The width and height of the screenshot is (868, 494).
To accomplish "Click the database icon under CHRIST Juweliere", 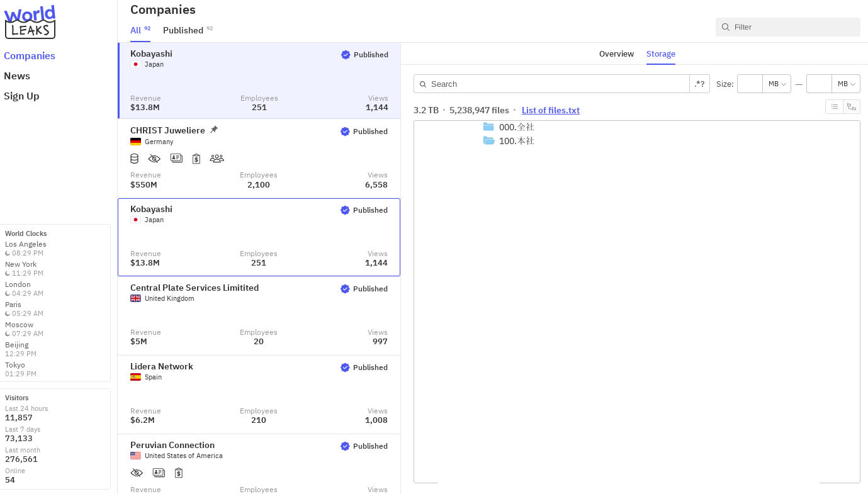I will pyautogui.click(x=134, y=159).
